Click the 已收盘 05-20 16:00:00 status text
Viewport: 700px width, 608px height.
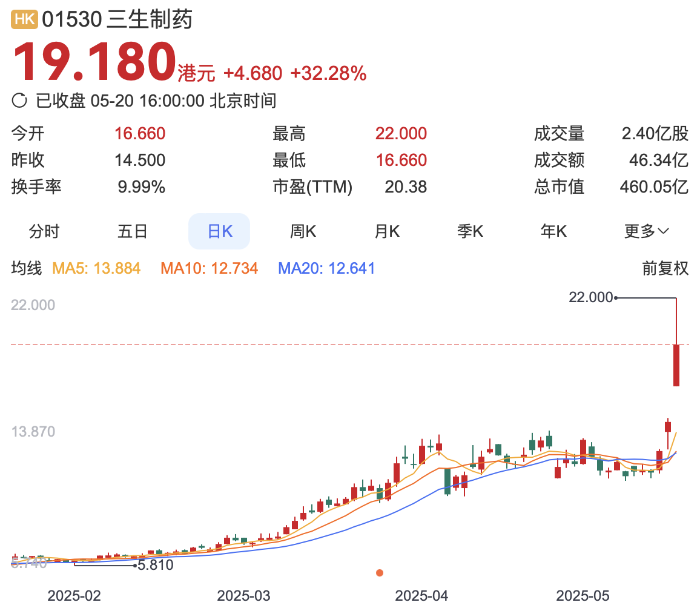tap(120, 101)
